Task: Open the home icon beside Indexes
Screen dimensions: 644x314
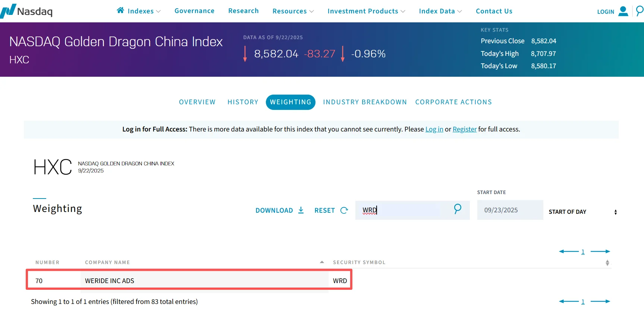Action: 120,10
